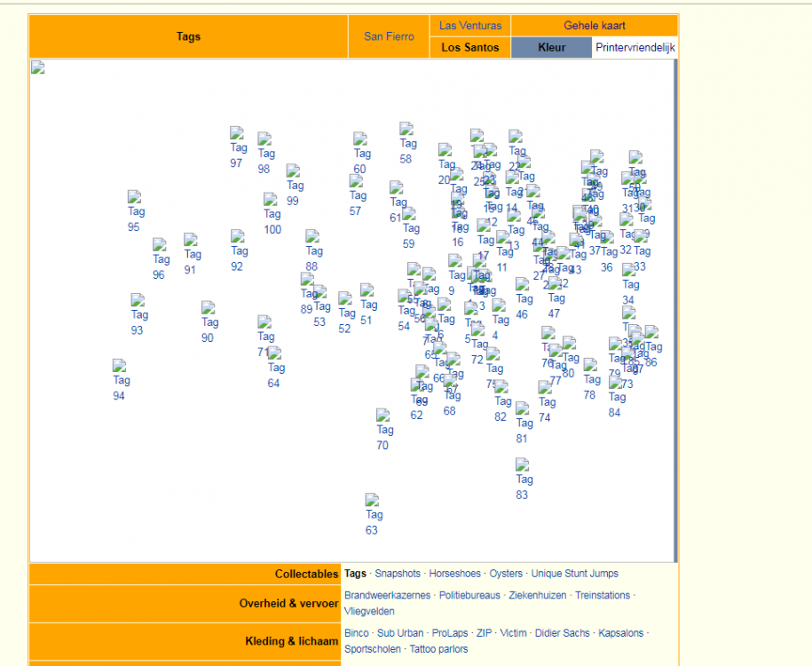Click the Tag 94 map marker

[121, 380]
